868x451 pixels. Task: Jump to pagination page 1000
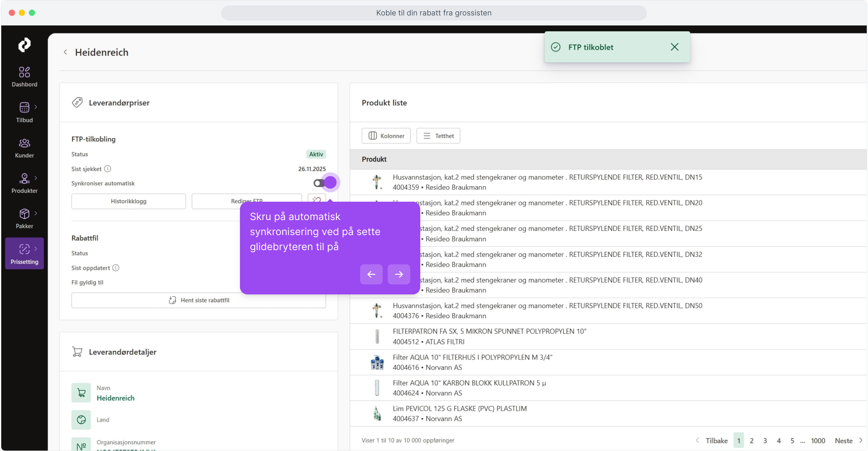pos(818,441)
